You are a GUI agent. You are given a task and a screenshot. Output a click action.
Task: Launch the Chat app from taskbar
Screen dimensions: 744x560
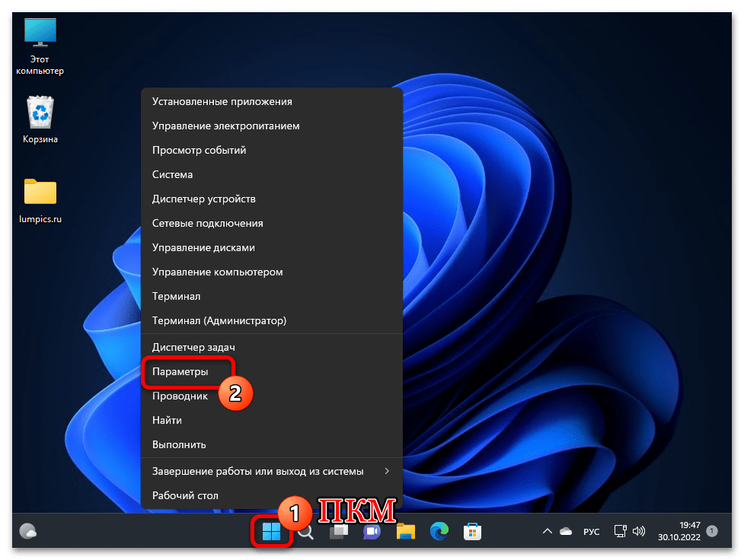pyautogui.click(x=372, y=531)
